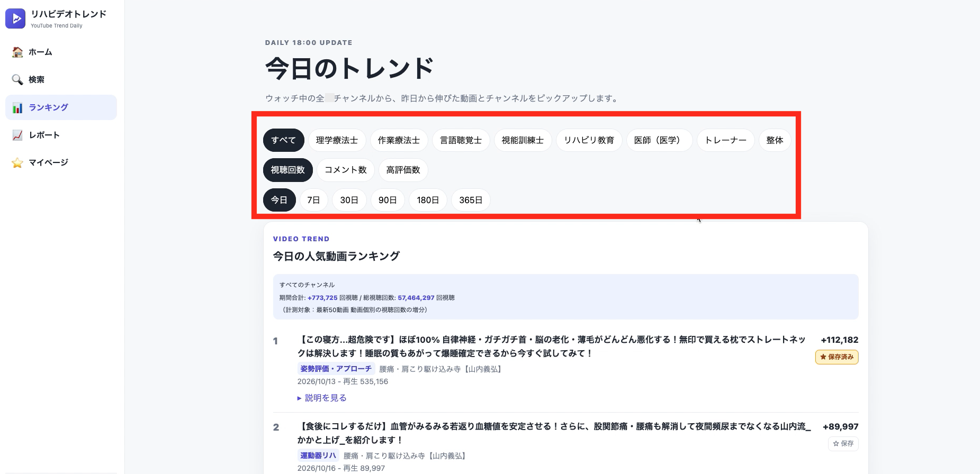Open マイページ in the sidebar
The height and width of the screenshot is (474, 980).
61,162
